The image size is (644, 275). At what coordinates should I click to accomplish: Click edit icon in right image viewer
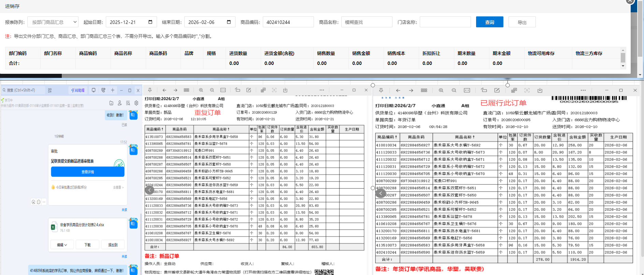tap(497, 91)
